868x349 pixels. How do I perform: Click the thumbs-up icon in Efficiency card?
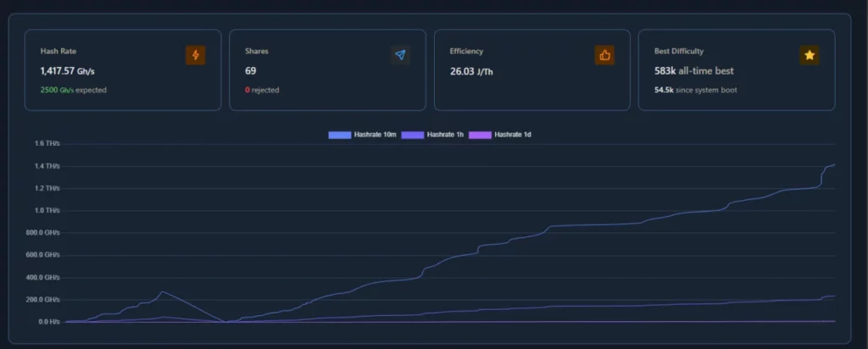click(x=604, y=55)
